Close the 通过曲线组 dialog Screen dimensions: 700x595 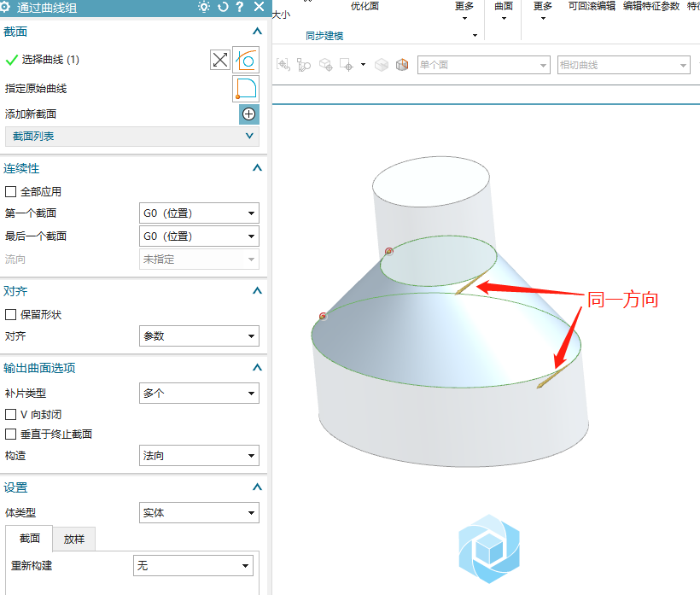[x=259, y=7]
